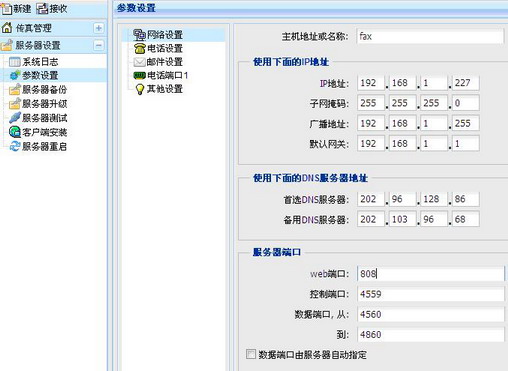508x371 pixels.
Task: Open 服务器升级 in the sidebar
Action: pos(44,104)
